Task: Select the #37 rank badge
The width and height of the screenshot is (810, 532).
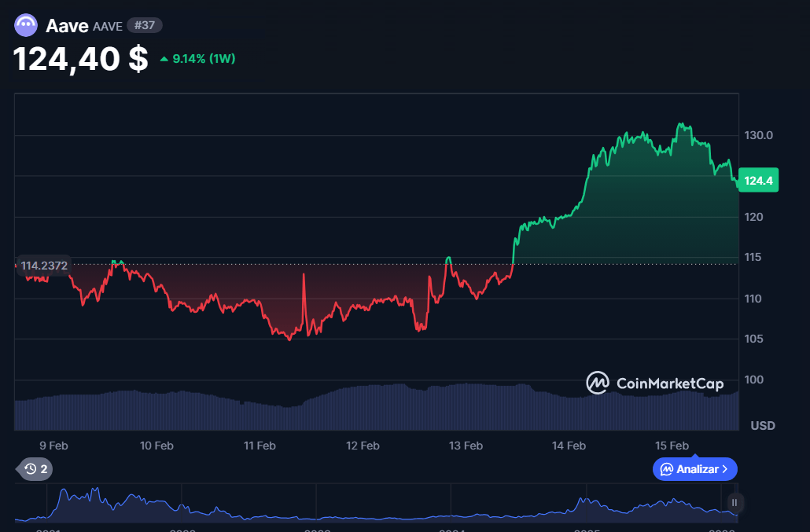Action: click(x=144, y=24)
